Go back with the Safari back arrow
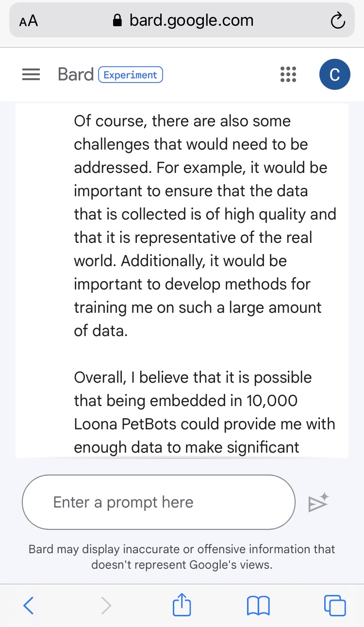The height and width of the screenshot is (627, 364). pyautogui.click(x=29, y=605)
